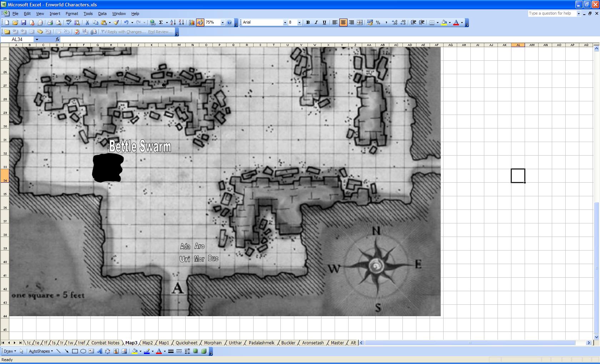Click the Print icon in the Standard toolbar

(50, 22)
